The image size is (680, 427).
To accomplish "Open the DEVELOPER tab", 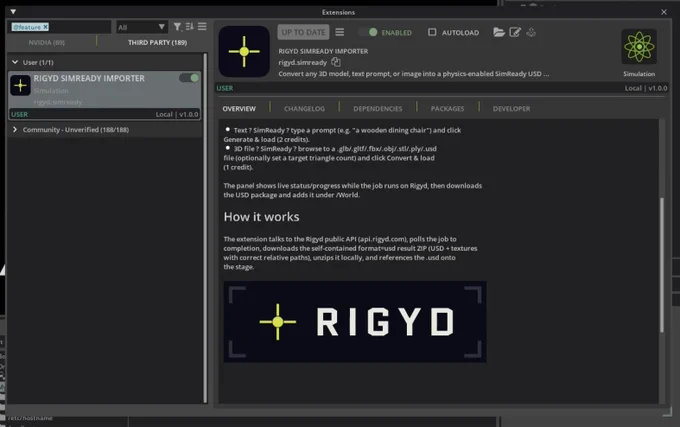I will [511, 109].
